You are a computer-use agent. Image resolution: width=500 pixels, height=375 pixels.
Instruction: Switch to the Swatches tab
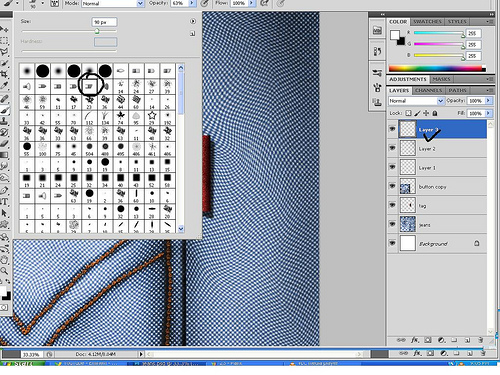(427, 22)
